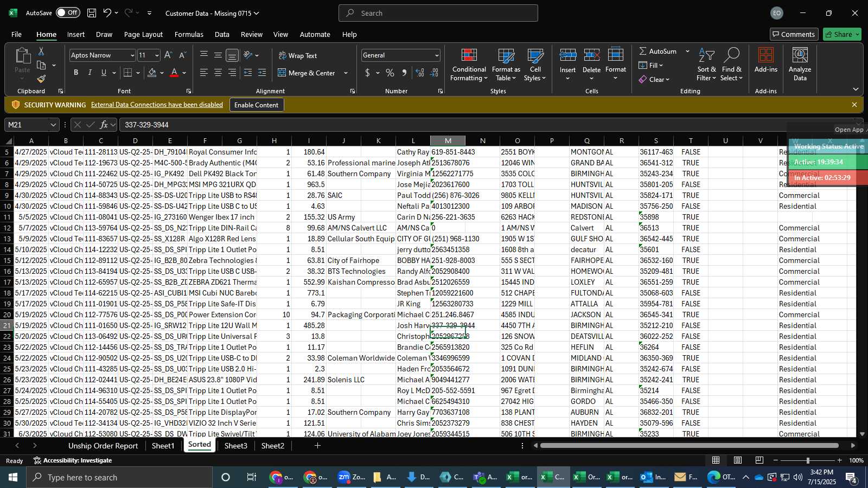Toggle Underline formatting
The image size is (868, 488).
104,73
